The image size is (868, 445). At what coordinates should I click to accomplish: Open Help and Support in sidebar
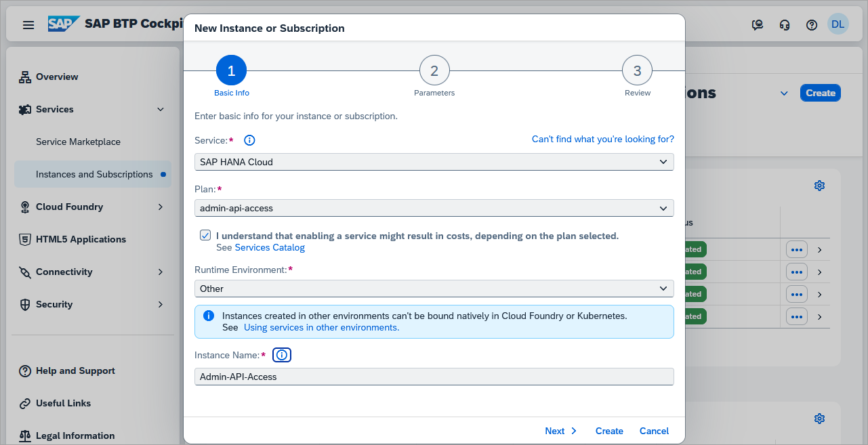coord(75,371)
